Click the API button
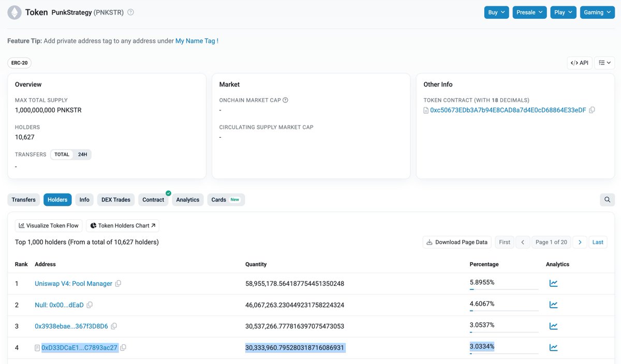621x364 pixels. 580,63
